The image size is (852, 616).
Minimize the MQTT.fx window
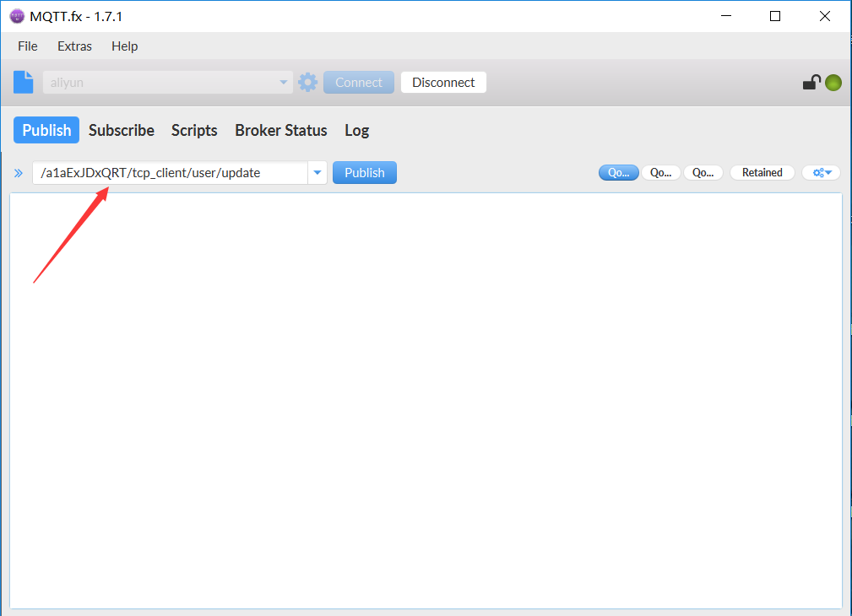click(726, 16)
